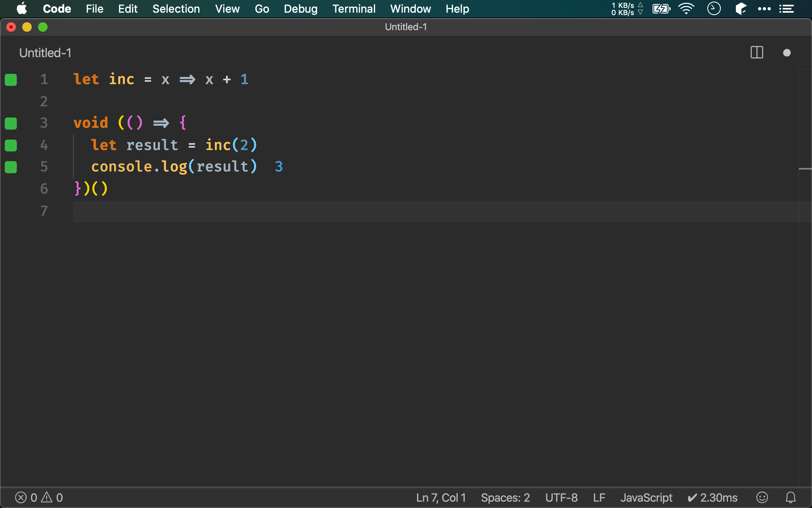Open the Debug menu
Screen dimensions: 812x508
[x=300, y=8]
